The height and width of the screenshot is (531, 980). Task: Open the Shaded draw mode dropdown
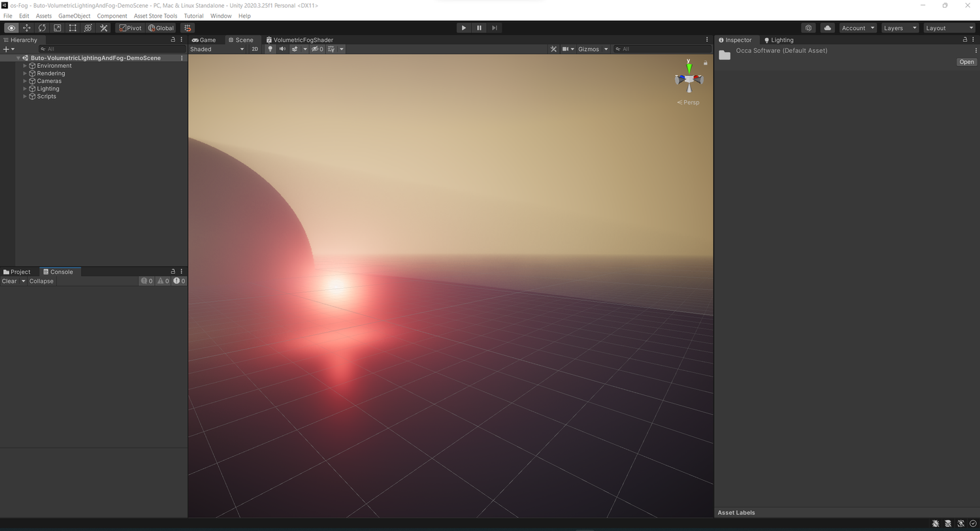[217, 49]
